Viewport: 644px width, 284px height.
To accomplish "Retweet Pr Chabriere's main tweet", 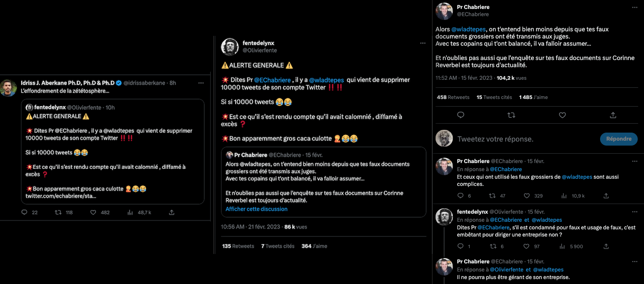I will [511, 115].
